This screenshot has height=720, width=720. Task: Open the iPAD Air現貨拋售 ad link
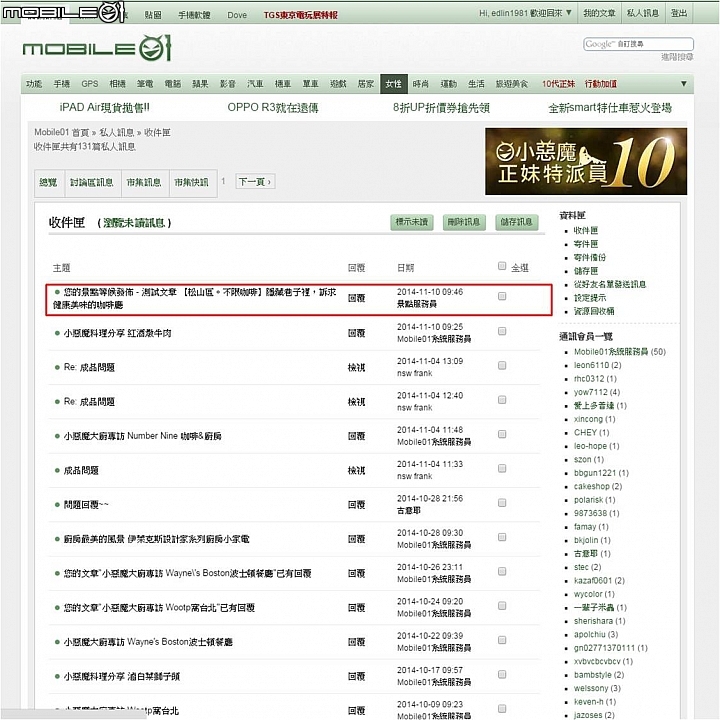click(x=105, y=107)
